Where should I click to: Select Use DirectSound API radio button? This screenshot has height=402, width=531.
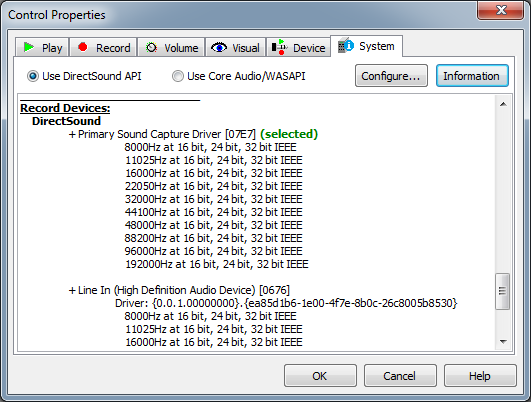tap(33, 76)
